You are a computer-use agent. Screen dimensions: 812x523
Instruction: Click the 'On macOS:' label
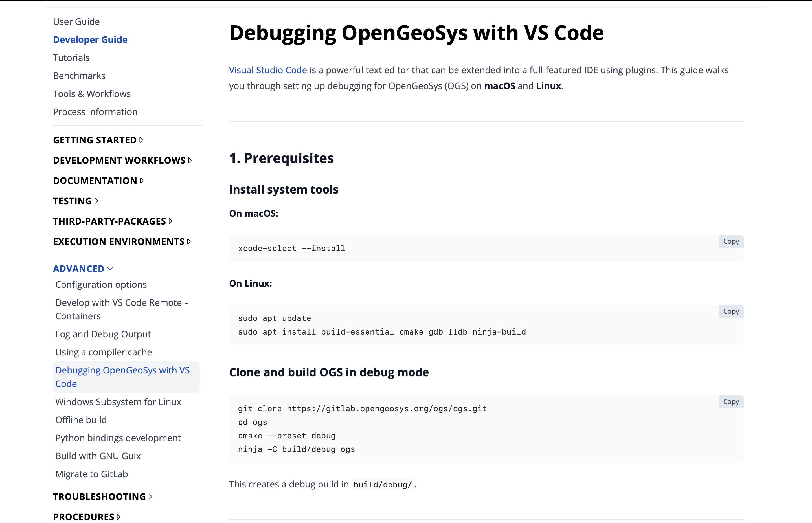click(x=254, y=213)
